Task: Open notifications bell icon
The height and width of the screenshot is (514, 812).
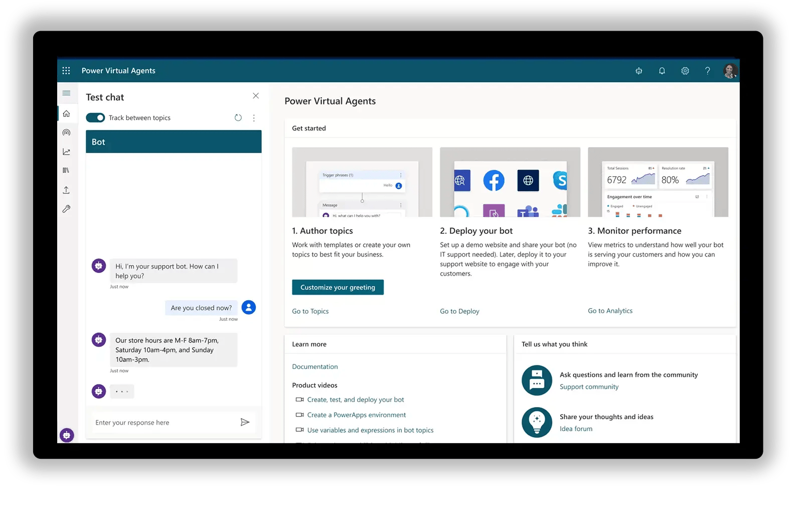Action: point(662,71)
